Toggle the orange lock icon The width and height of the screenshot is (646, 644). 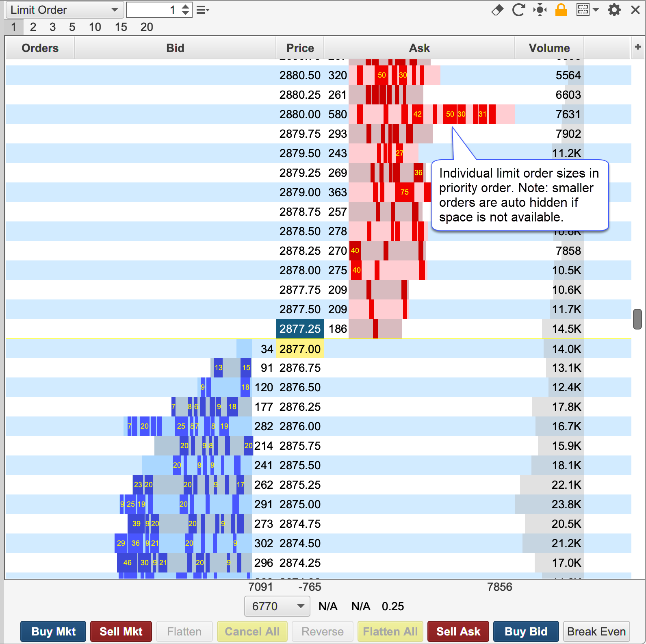point(561,10)
